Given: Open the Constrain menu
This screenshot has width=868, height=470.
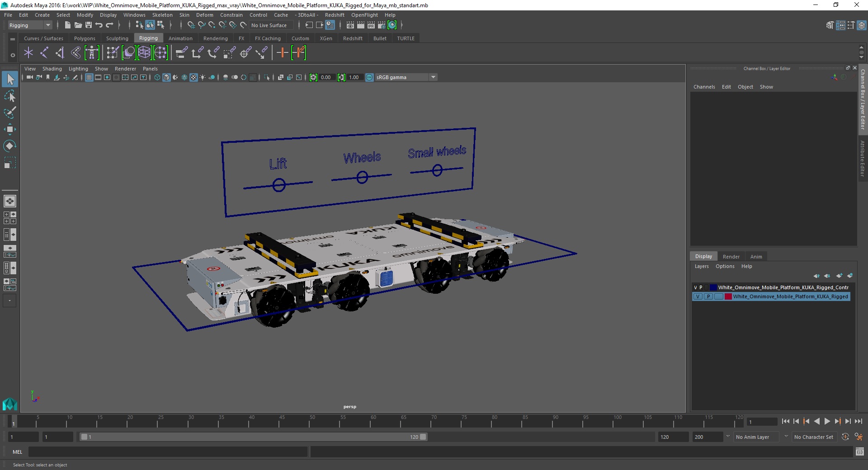Looking at the screenshot, I should coord(231,15).
